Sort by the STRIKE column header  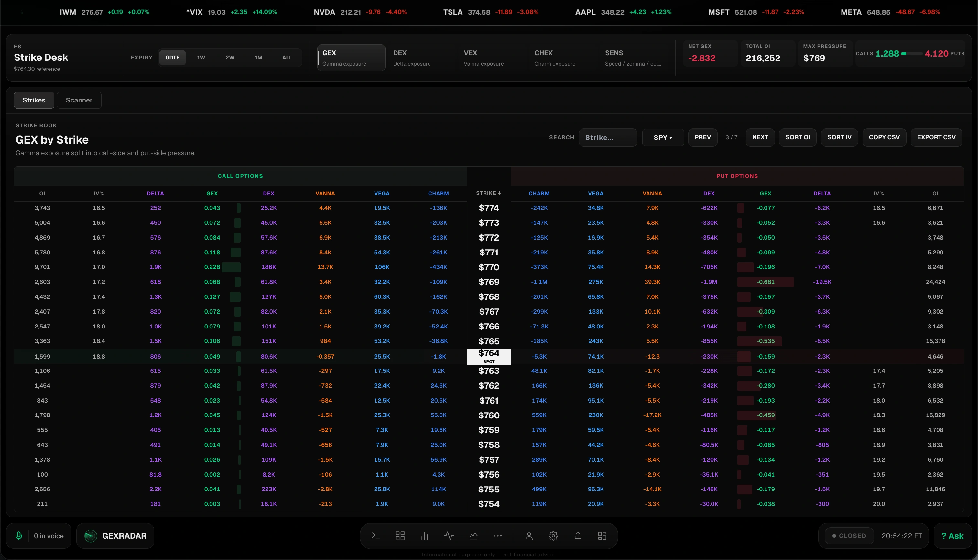(x=489, y=193)
